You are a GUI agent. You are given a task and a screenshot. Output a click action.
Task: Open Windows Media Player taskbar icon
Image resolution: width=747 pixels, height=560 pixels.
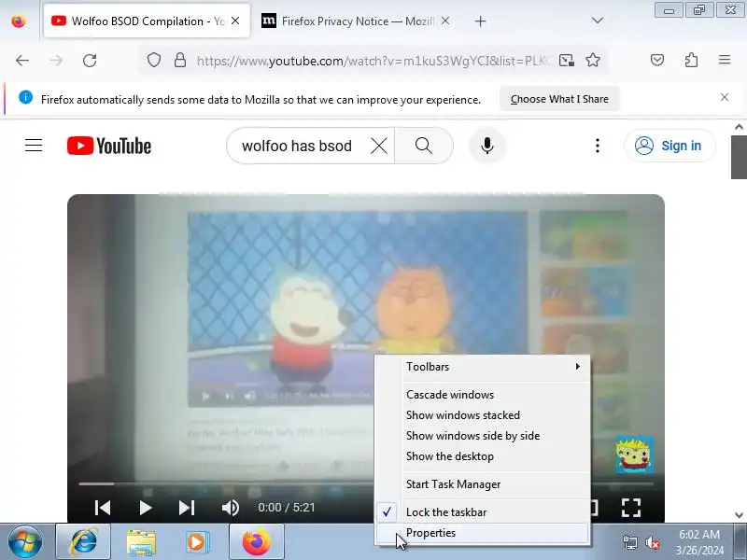tap(196, 542)
